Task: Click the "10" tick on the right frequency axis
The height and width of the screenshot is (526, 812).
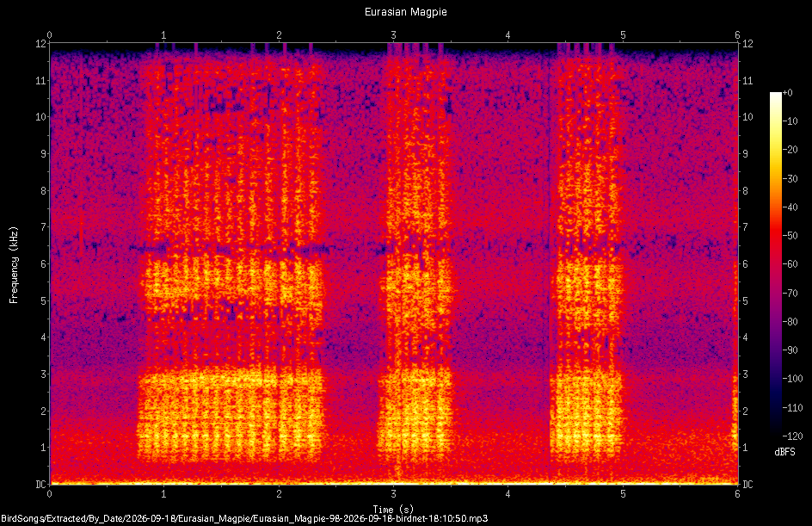Action: point(747,117)
